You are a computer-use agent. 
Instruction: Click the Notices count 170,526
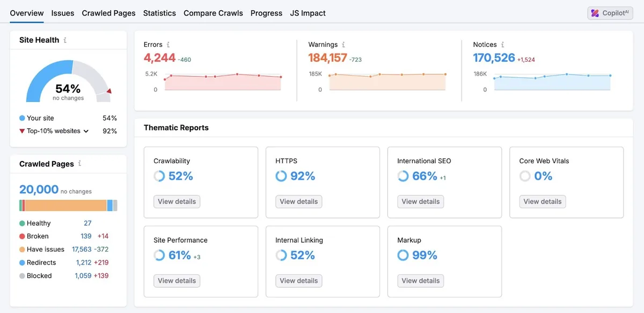tap(494, 57)
